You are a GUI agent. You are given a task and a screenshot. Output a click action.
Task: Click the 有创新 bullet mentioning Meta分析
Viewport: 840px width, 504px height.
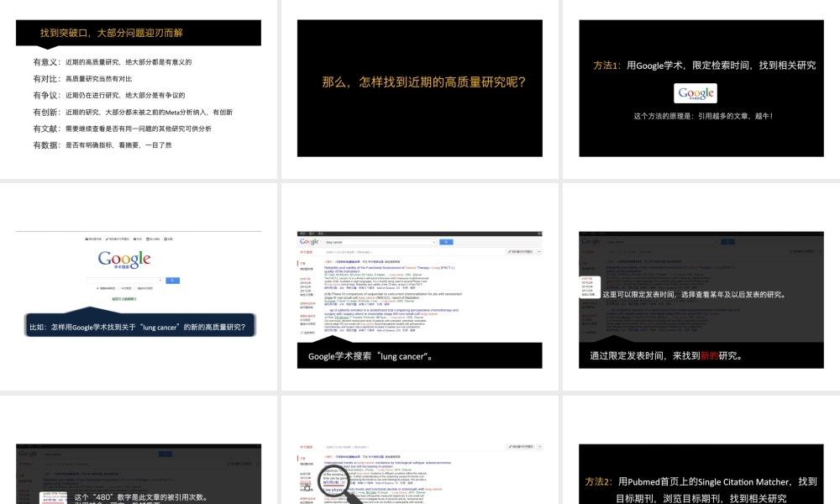pos(133,112)
